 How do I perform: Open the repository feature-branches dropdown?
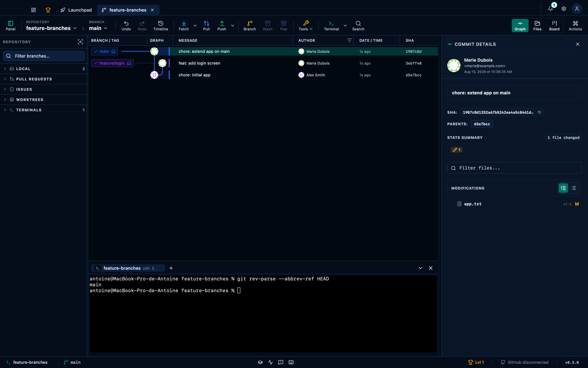pyautogui.click(x=51, y=28)
